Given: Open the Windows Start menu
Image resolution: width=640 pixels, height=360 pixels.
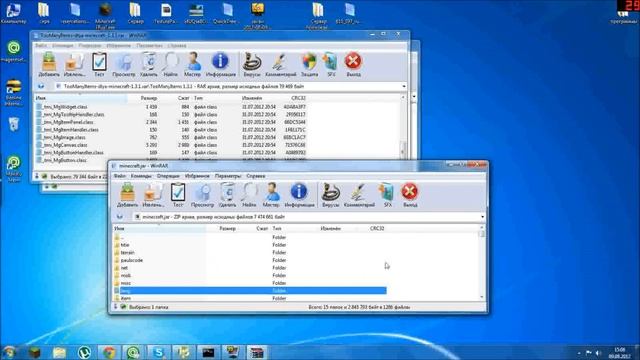Looking at the screenshot, I should (x=9, y=352).
